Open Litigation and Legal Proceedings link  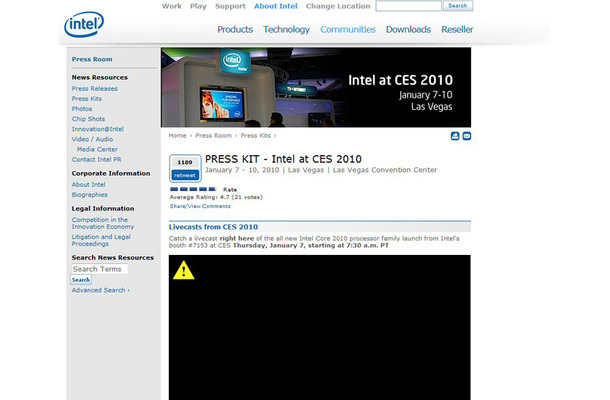tap(101, 240)
